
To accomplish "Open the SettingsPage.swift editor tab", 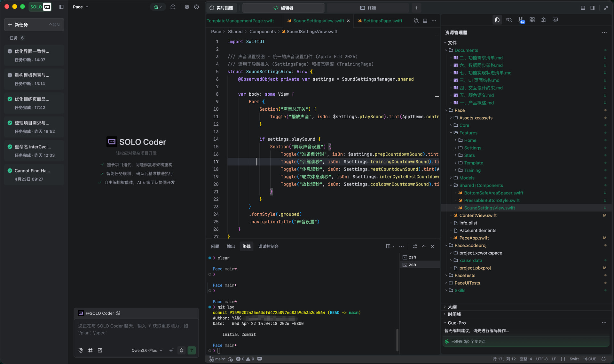I will pyautogui.click(x=382, y=21).
